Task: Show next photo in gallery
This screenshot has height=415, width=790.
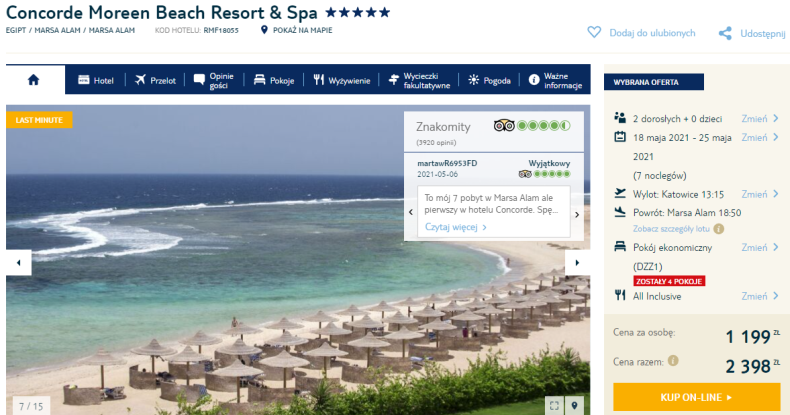Action: [577, 262]
